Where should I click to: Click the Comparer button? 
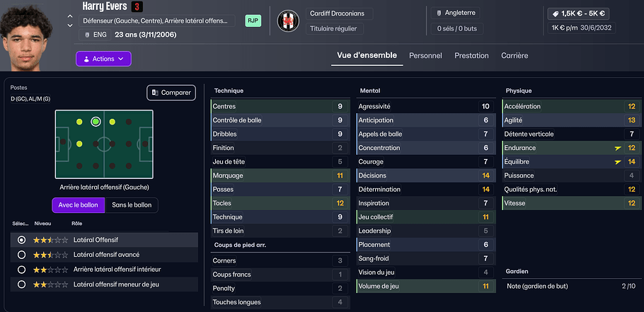(x=171, y=92)
